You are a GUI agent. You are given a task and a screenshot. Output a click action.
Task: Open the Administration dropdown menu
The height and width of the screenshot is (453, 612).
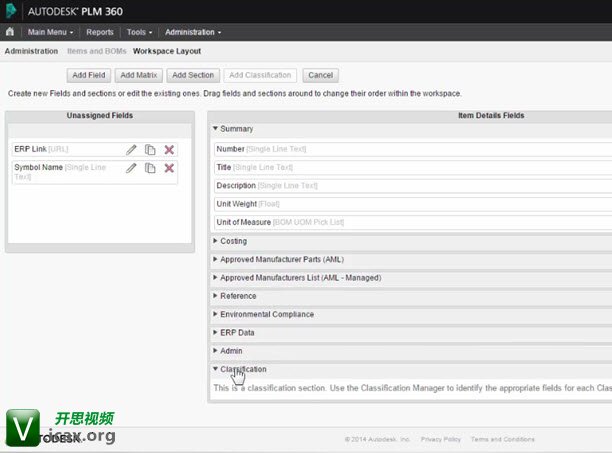click(x=193, y=32)
